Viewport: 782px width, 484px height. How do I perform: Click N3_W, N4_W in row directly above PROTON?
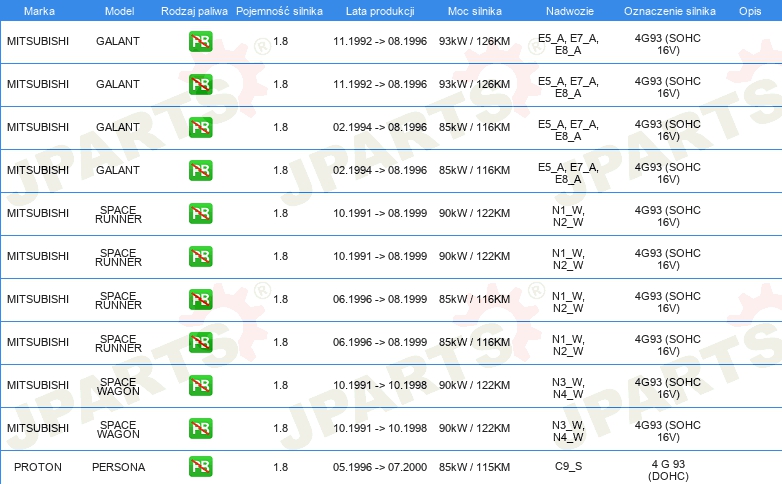click(x=568, y=431)
